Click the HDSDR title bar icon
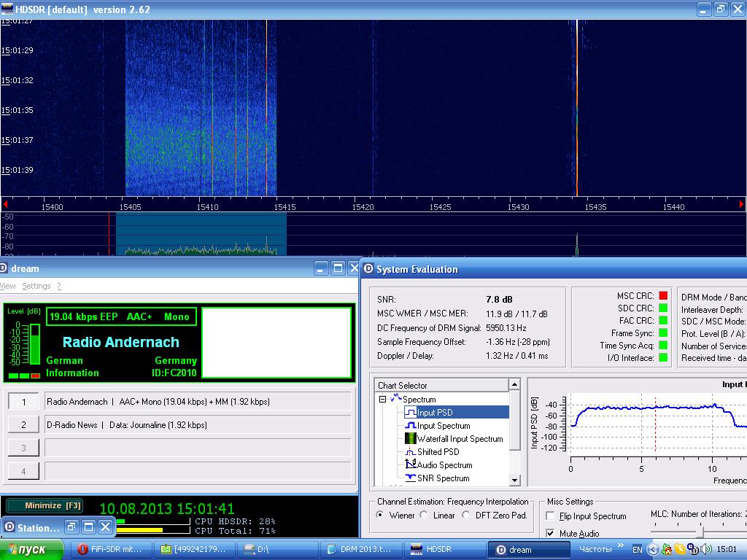 (x=7, y=9)
